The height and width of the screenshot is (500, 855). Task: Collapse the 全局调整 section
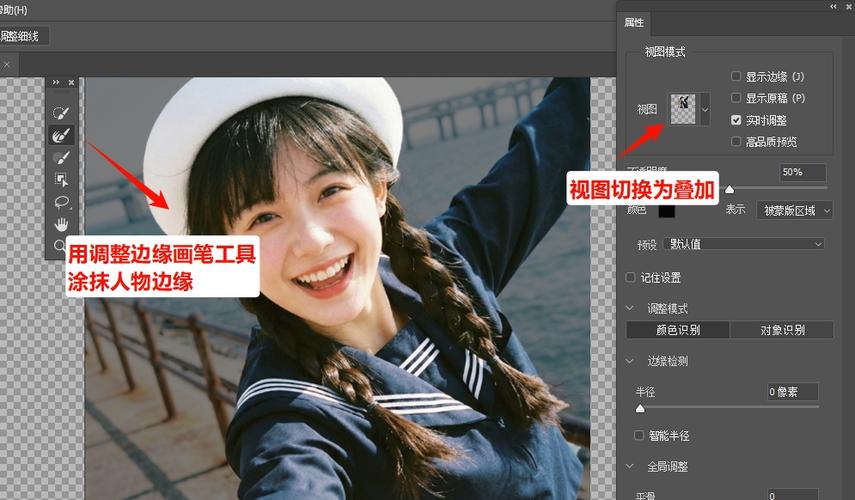tap(630, 466)
